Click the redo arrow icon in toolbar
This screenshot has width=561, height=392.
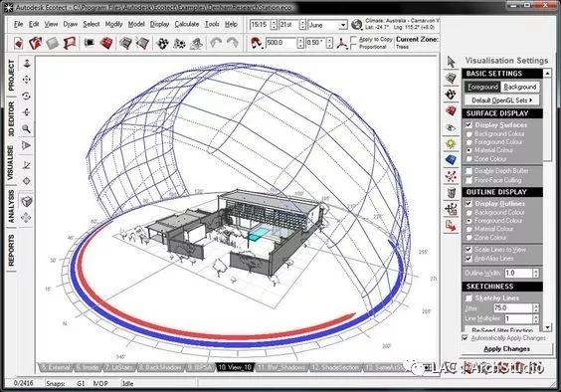(x=233, y=43)
